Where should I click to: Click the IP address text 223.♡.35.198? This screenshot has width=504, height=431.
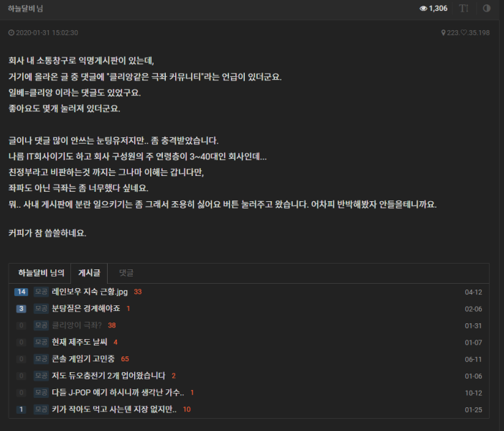click(468, 32)
